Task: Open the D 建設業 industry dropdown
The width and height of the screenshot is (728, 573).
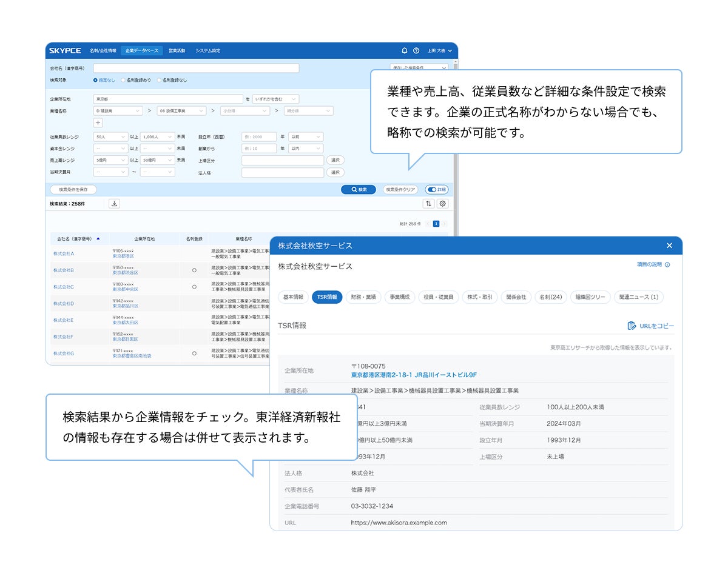Action: 117,111
